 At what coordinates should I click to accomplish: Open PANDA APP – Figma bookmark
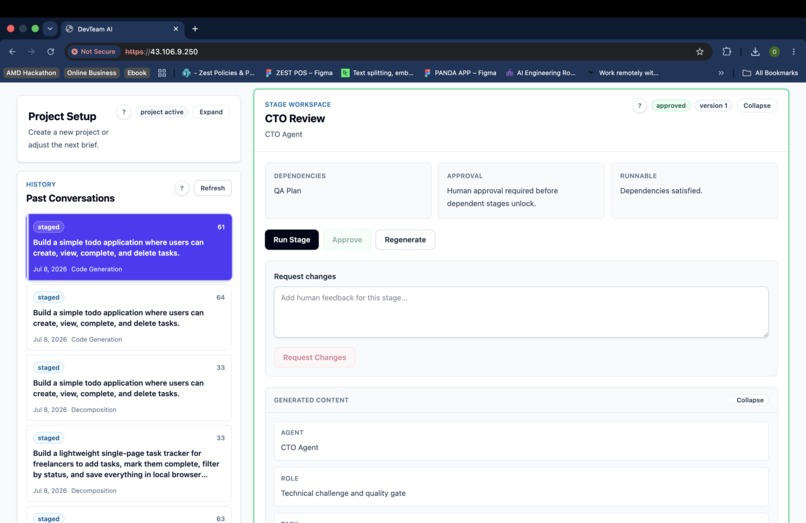pos(460,73)
